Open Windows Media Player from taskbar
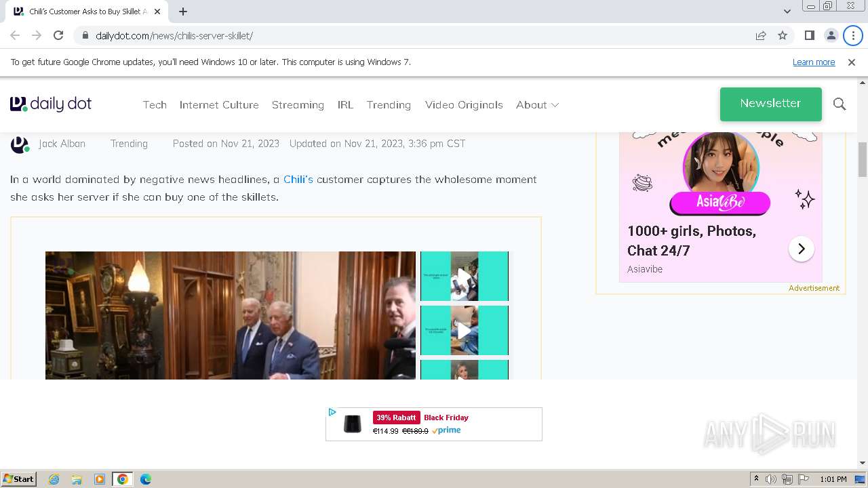This screenshot has height=488, width=868. [100, 479]
